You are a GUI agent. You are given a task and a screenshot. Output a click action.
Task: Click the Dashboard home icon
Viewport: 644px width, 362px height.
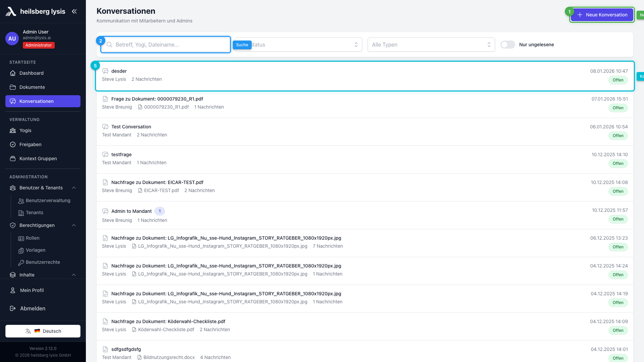(x=13, y=73)
